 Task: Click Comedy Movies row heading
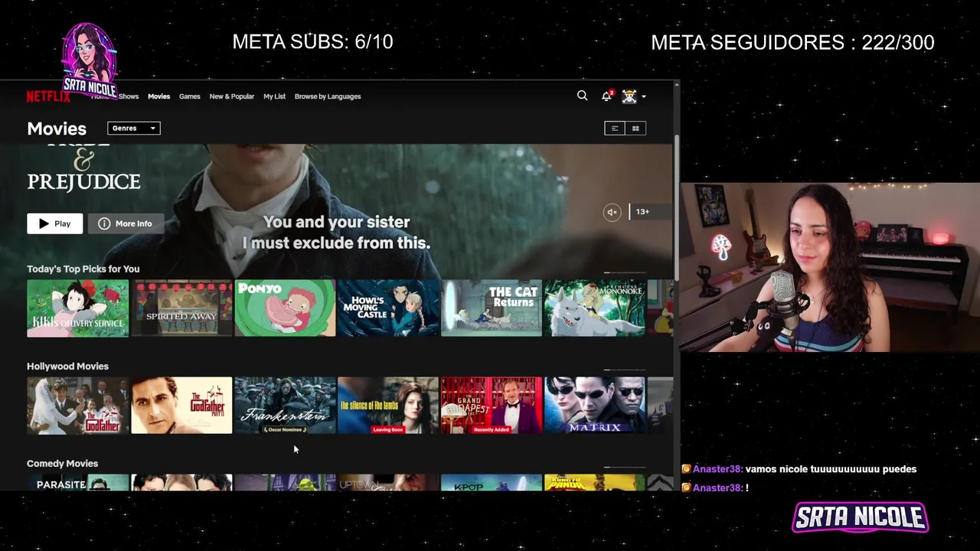tap(62, 463)
